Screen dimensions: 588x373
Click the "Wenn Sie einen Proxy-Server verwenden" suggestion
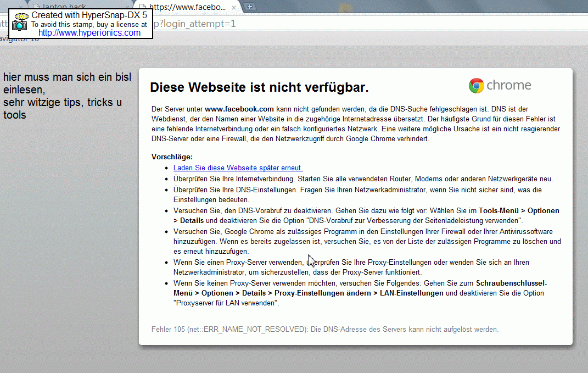point(351,267)
